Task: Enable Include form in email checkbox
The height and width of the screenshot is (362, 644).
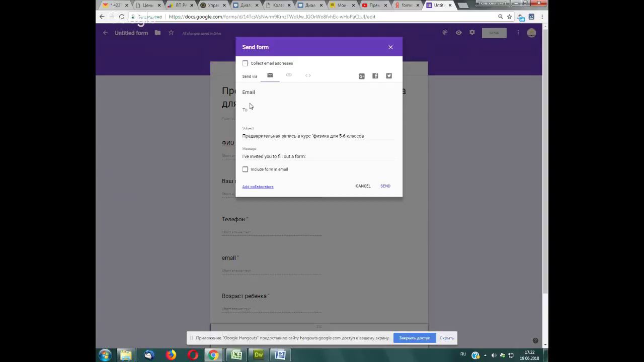Action: coord(245,169)
